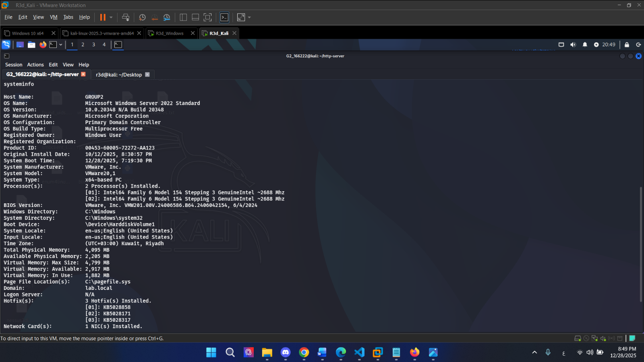Pause the virtual machine
The image size is (644, 362).
103,17
